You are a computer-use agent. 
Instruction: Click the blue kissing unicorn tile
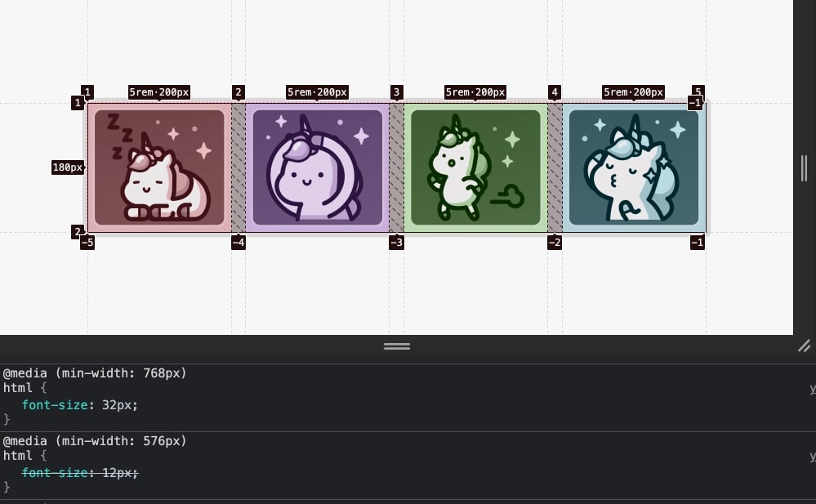634,167
